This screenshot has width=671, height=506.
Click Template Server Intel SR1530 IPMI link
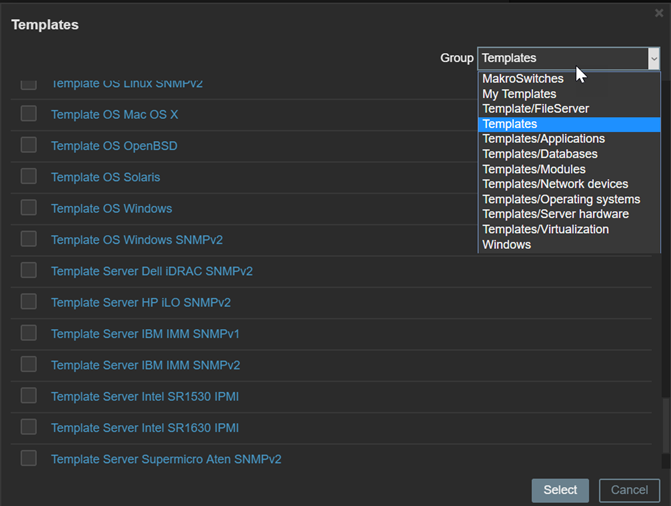(144, 397)
